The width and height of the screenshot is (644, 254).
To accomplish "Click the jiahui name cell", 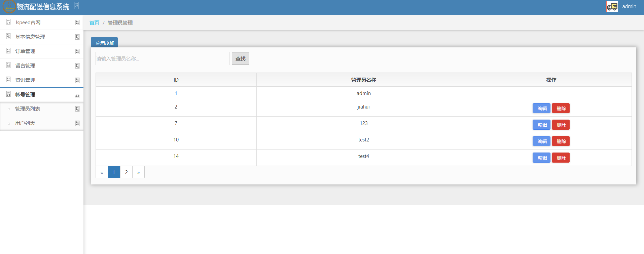I will (x=364, y=108).
